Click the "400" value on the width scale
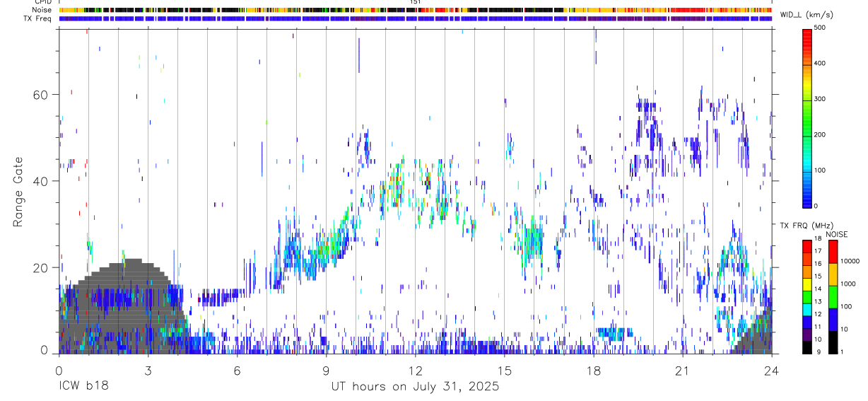The image size is (868, 401). pyautogui.click(x=821, y=64)
